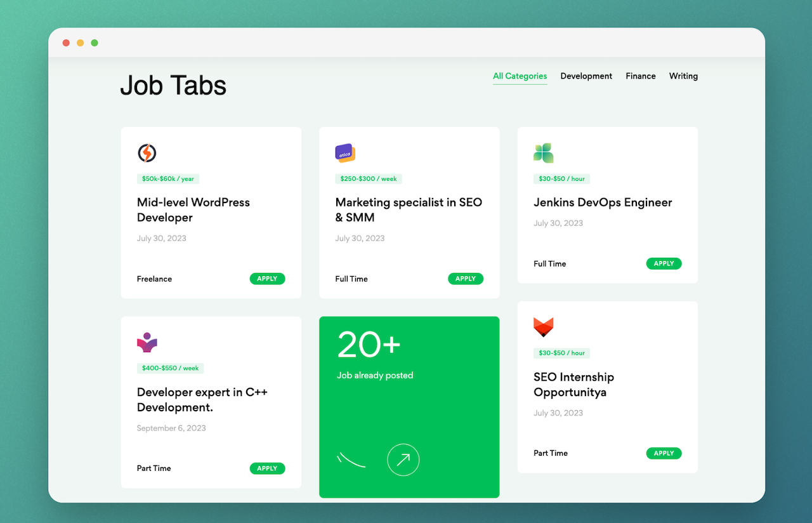
Task: Apply for Marketing specialist in SEO & SMM
Action: 466,279
